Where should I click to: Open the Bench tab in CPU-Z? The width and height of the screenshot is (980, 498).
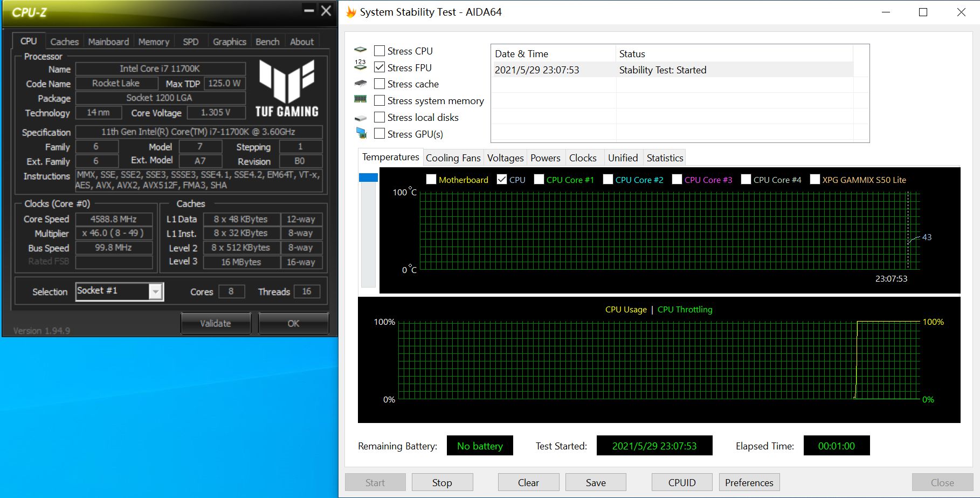[267, 42]
